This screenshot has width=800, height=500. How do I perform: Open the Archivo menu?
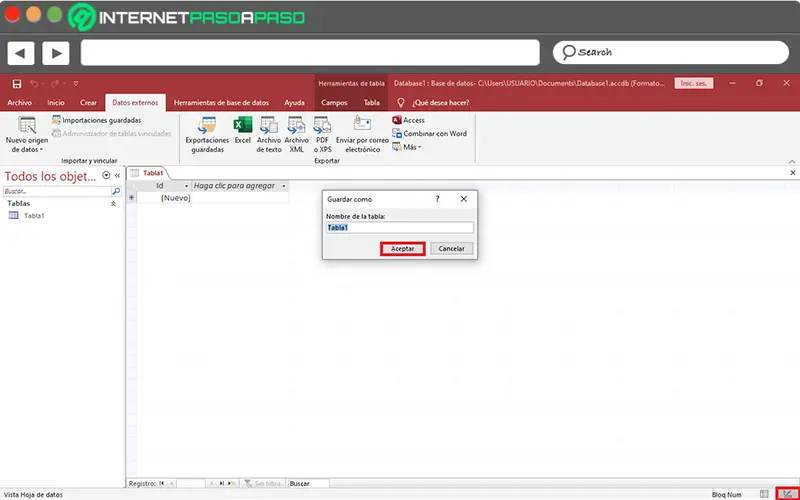[19, 103]
